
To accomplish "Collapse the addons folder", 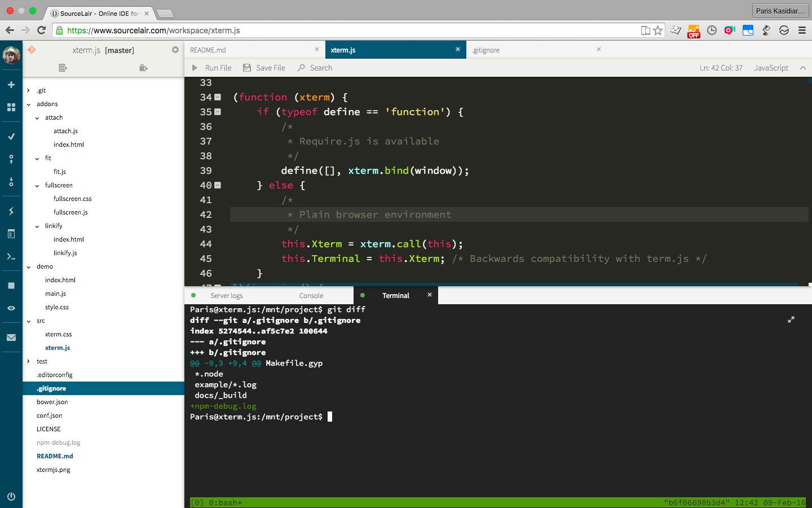I will (29, 104).
